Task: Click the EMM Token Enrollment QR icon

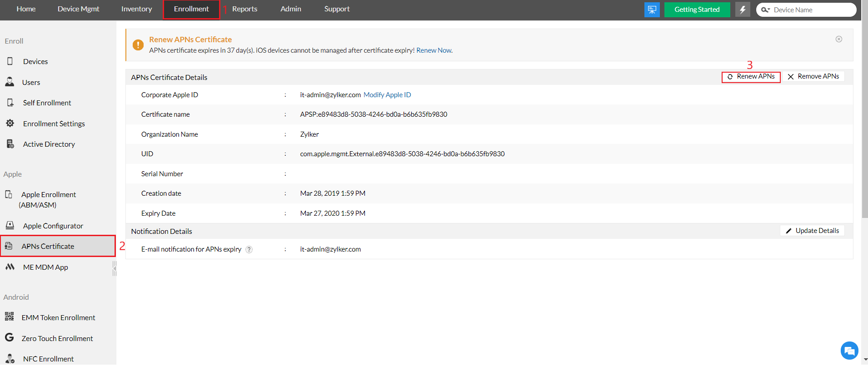Action: (9, 317)
